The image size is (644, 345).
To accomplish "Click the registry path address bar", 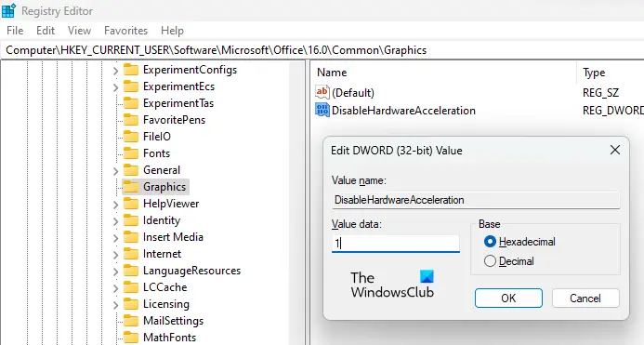I will 322,50.
